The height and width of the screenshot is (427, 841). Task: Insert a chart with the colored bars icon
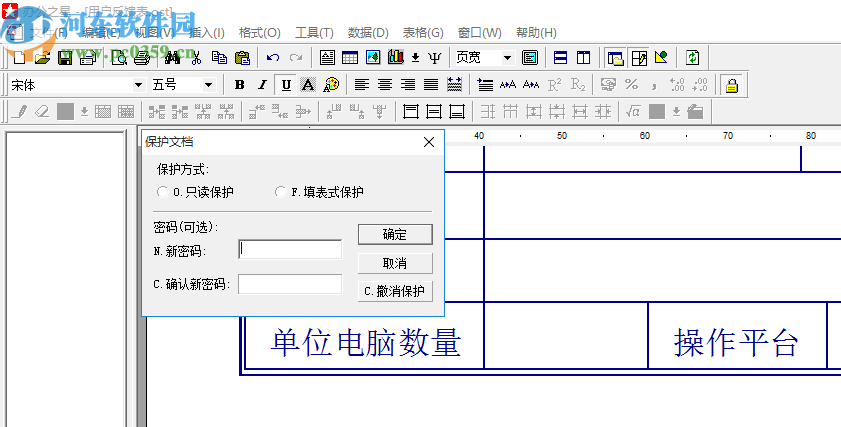(x=396, y=57)
